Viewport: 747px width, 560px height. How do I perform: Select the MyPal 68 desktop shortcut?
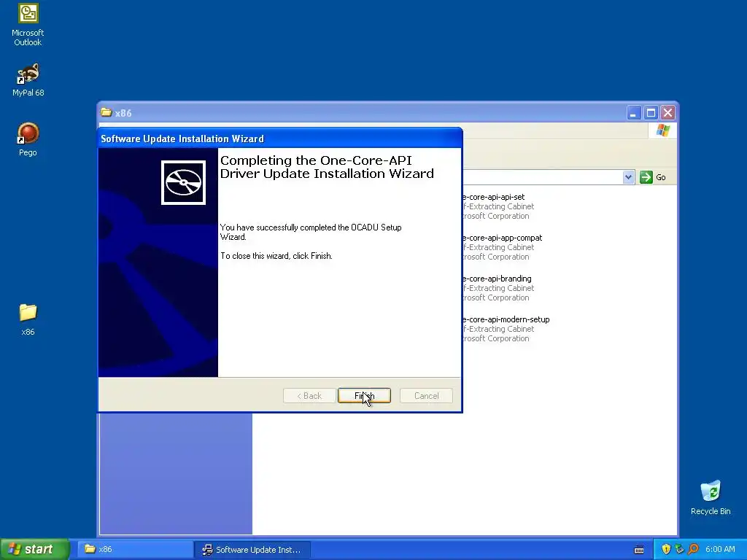point(28,79)
